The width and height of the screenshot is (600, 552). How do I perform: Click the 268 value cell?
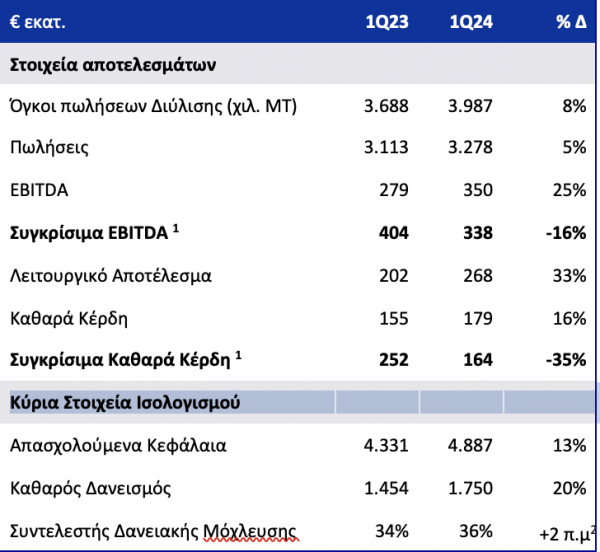[478, 276]
